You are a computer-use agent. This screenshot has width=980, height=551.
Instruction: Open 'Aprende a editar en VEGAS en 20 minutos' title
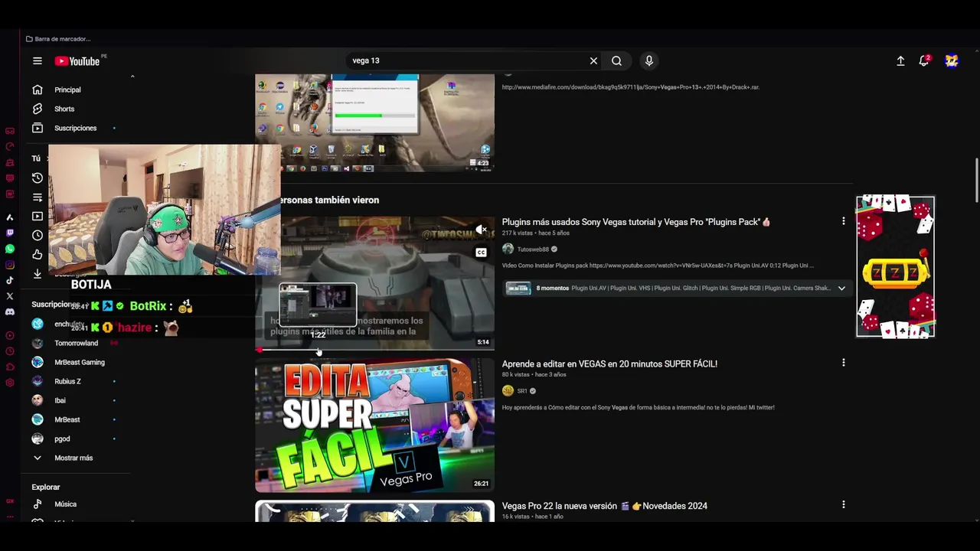609,364
